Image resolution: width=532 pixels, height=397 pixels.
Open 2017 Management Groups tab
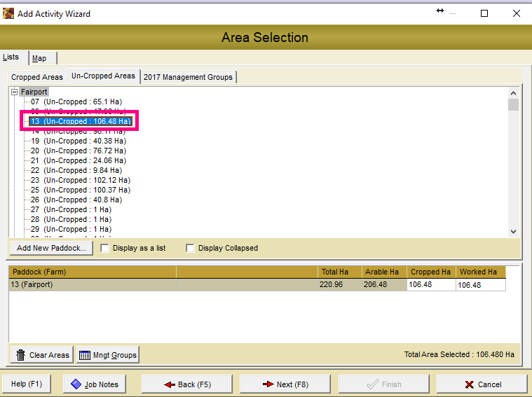click(188, 77)
